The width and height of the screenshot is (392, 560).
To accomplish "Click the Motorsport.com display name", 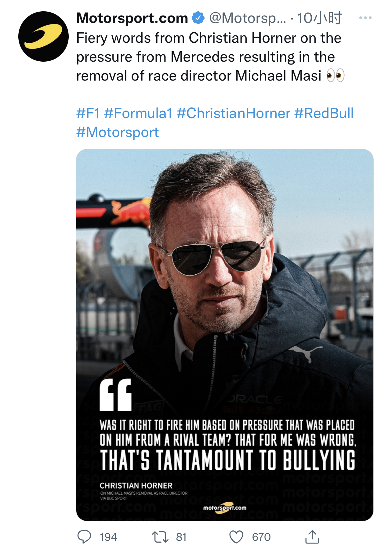I will pyautogui.click(x=132, y=18).
